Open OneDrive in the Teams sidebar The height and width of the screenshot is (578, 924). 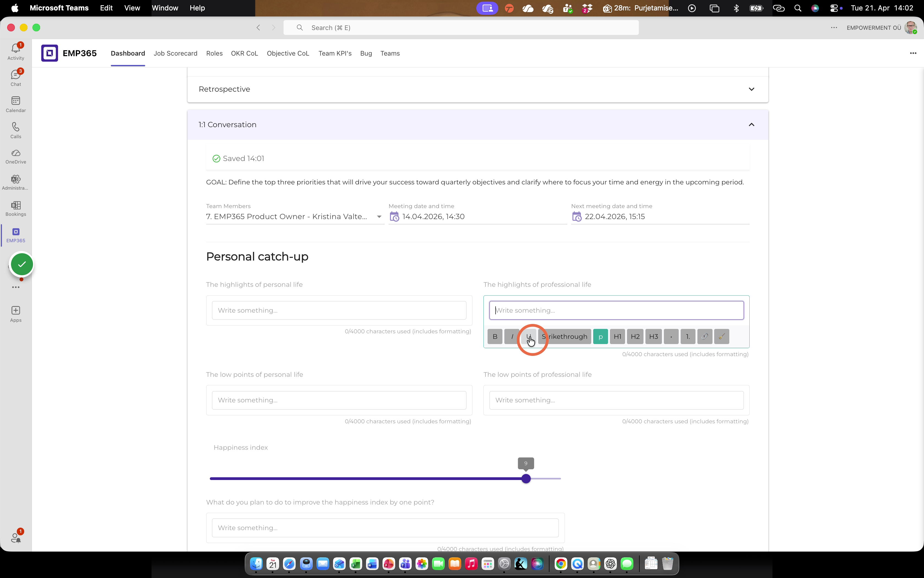[x=16, y=156]
